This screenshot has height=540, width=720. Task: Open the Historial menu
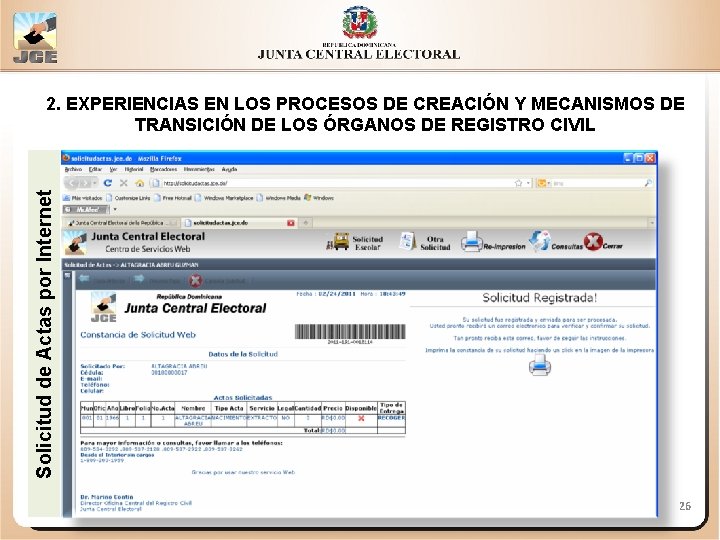point(134,169)
